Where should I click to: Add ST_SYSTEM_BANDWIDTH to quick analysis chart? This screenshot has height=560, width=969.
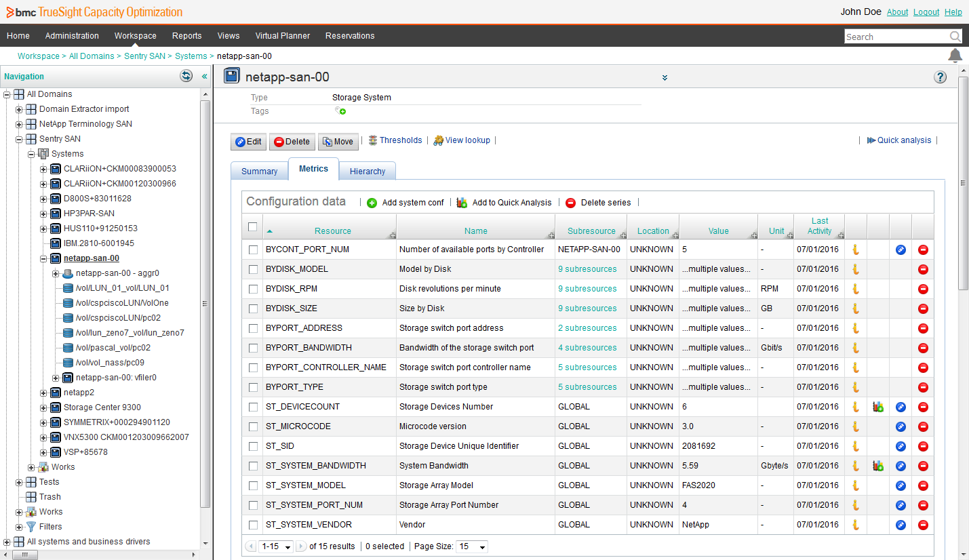point(878,466)
